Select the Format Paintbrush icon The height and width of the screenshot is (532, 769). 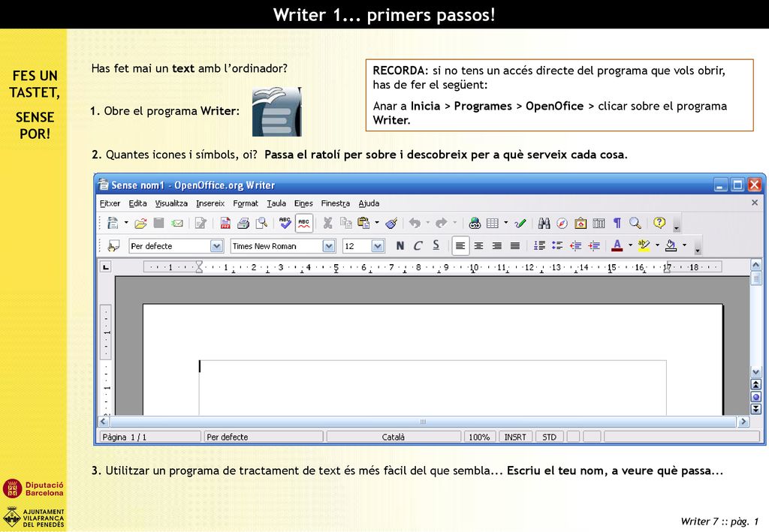391,224
